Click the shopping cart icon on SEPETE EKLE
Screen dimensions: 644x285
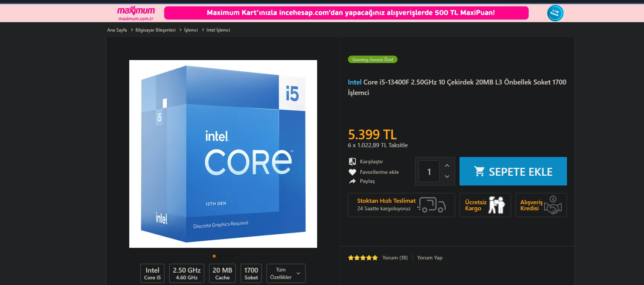pyautogui.click(x=479, y=171)
